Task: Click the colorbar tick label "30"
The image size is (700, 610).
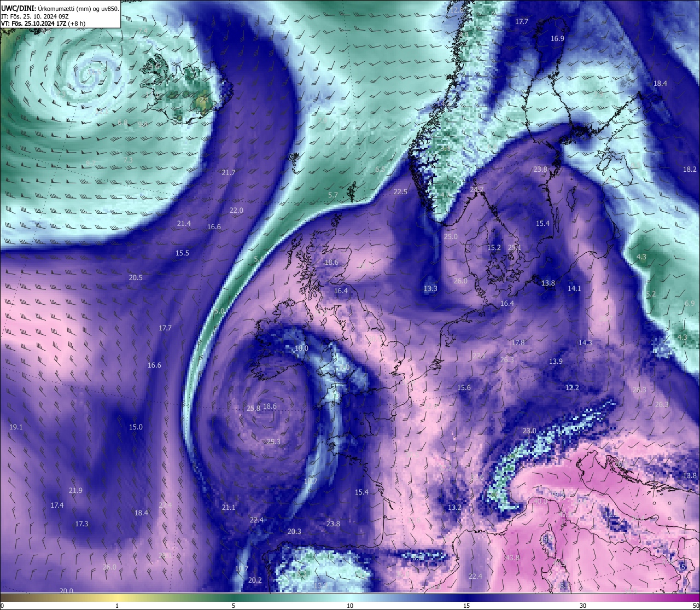Action: click(x=583, y=606)
